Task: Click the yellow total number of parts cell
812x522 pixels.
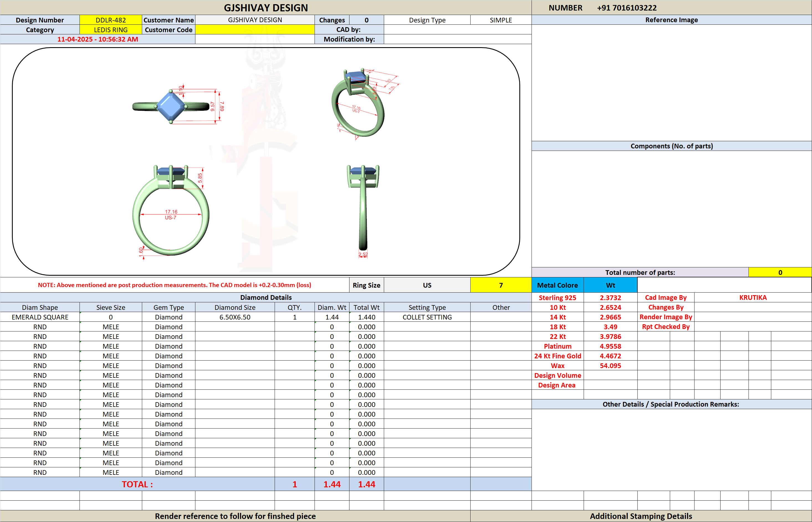Action: point(780,273)
